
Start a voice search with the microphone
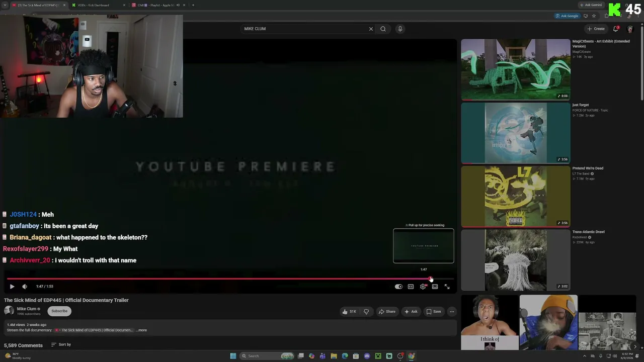(400, 29)
